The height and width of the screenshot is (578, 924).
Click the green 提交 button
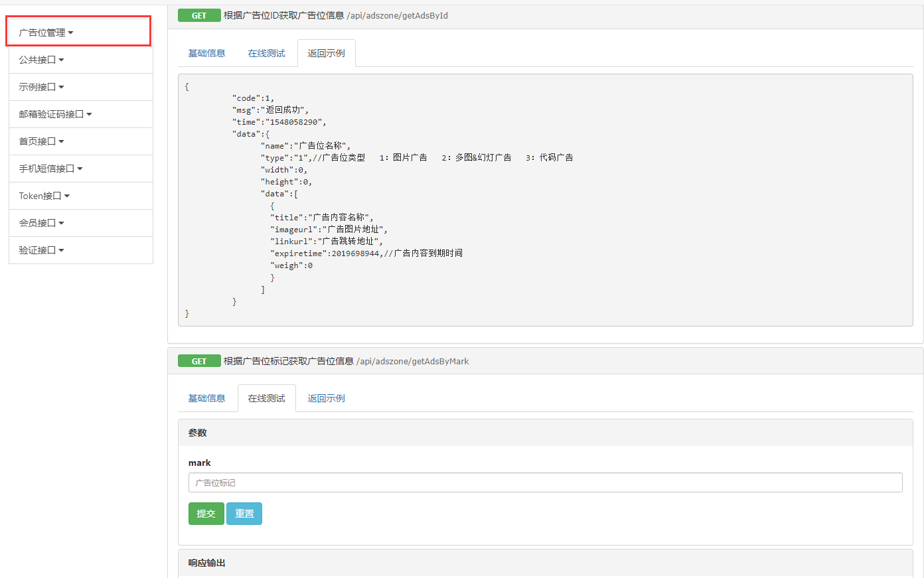pyautogui.click(x=206, y=514)
